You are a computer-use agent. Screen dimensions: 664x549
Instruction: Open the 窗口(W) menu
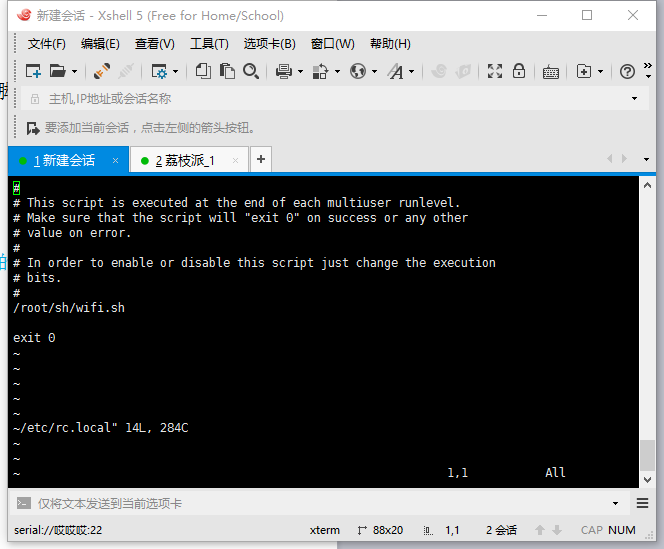[332, 44]
